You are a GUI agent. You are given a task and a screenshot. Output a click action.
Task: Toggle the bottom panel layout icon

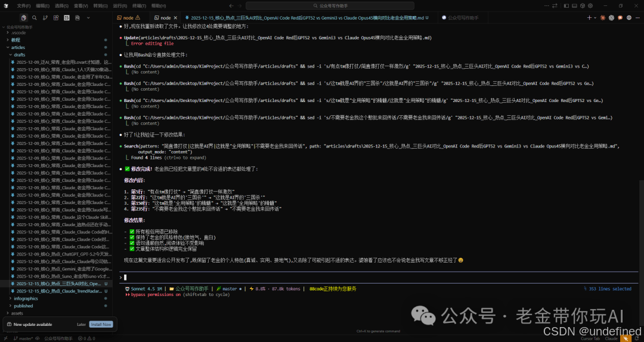[x=575, y=6]
